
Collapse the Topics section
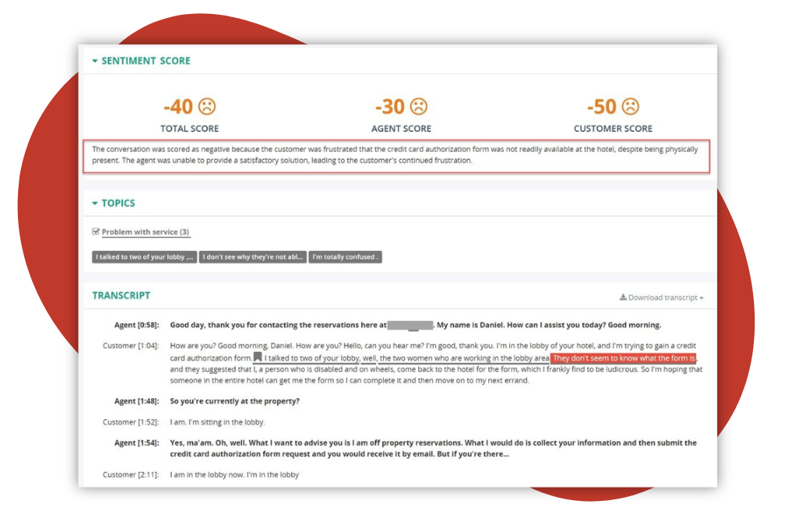tap(95, 203)
